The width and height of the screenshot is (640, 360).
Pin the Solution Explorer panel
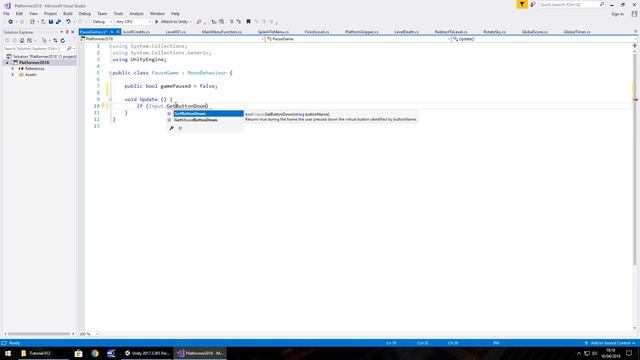coord(67,32)
